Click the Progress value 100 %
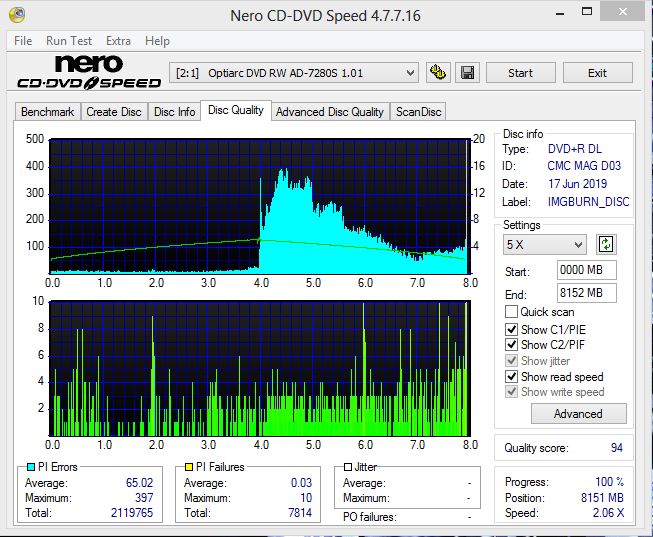Viewport: 653px width, 537px height. pyautogui.click(x=609, y=482)
